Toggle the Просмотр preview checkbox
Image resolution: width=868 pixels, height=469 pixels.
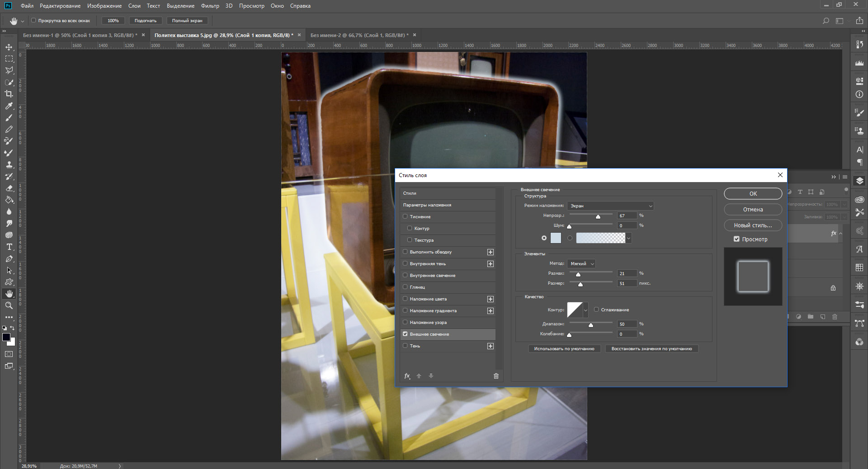[x=736, y=239]
